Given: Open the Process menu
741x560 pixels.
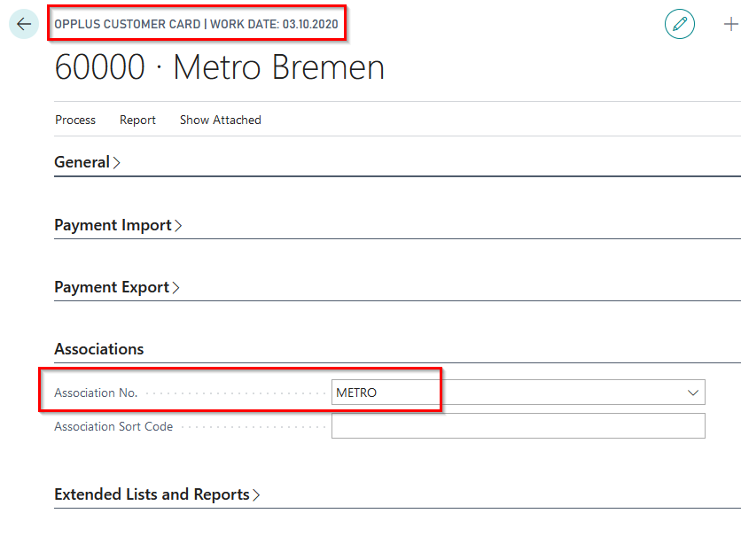Looking at the screenshot, I should tap(75, 120).
